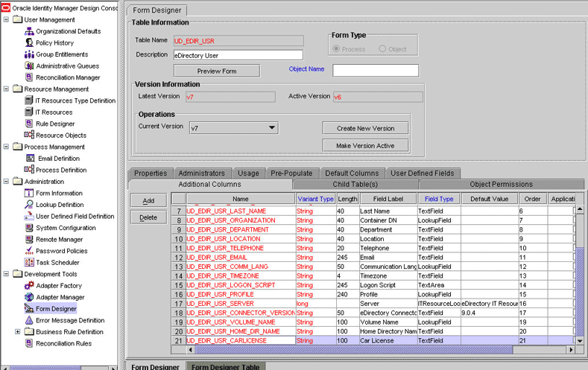This screenshot has height=370, width=588.
Task: Switch to Object Permissions tab
Action: tap(501, 184)
